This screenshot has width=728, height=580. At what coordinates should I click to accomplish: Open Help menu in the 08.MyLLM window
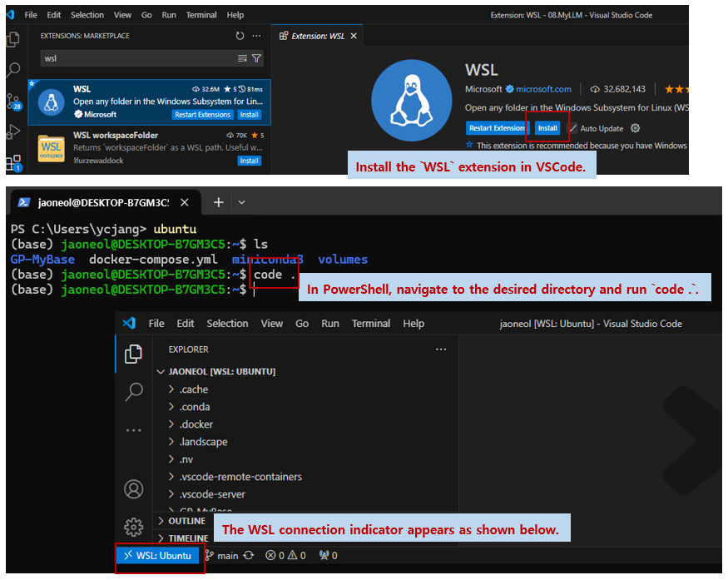pos(235,15)
